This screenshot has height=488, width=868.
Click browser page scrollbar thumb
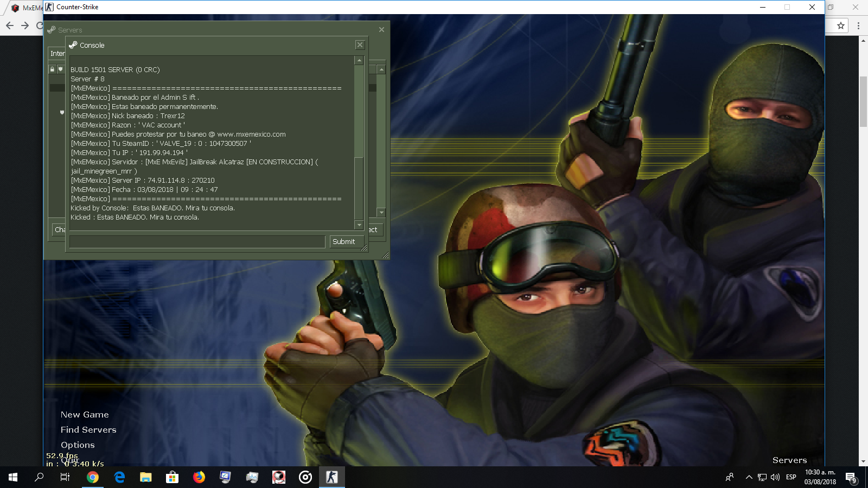863,101
